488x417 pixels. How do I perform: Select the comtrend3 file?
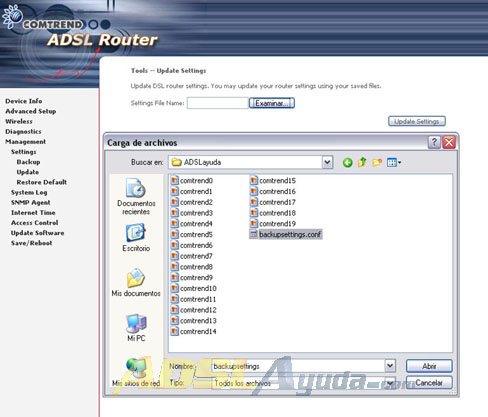[192, 213]
